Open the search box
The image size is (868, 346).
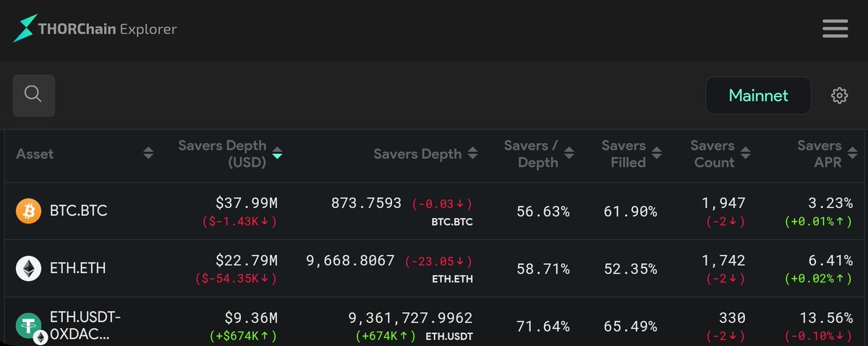[x=33, y=95]
